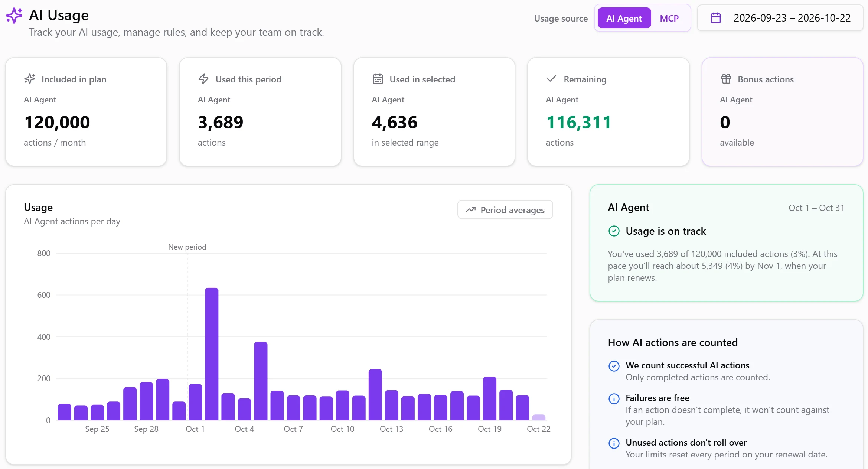The image size is (868, 469).
Task: Click the calendar icon on Used in selected
Action: (378, 79)
